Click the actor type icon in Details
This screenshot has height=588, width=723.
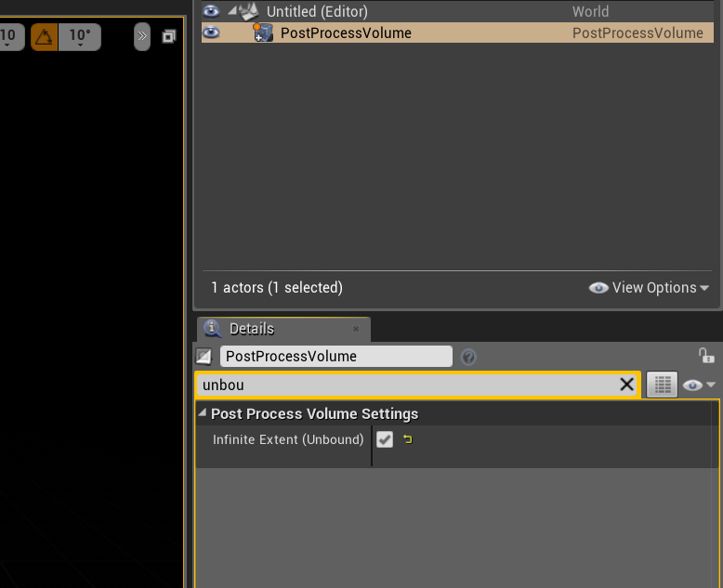click(x=204, y=356)
